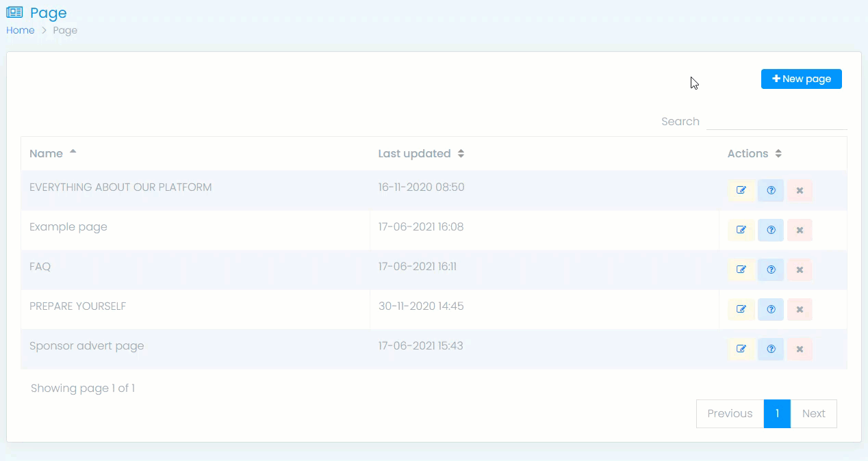
Task: Focus the Search input field
Action: (x=777, y=121)
